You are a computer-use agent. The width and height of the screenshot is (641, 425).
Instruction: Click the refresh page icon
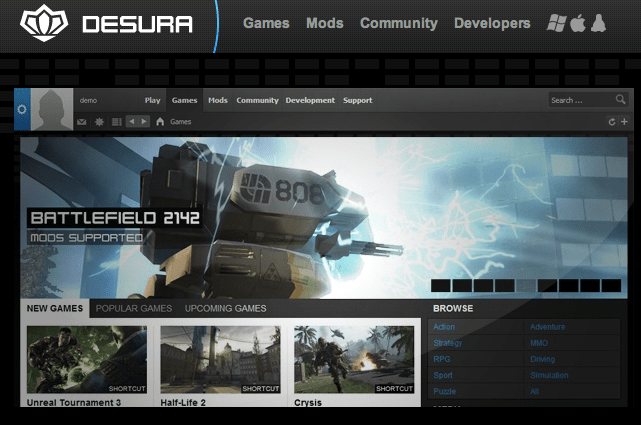click(x=612, y=121)
